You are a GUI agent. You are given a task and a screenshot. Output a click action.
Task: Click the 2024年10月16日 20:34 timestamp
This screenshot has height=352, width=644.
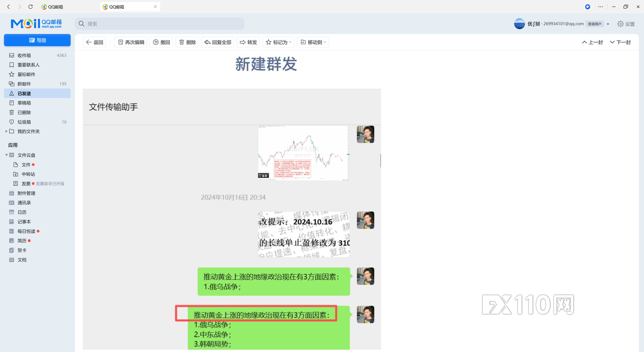click(x=233, y=197)
